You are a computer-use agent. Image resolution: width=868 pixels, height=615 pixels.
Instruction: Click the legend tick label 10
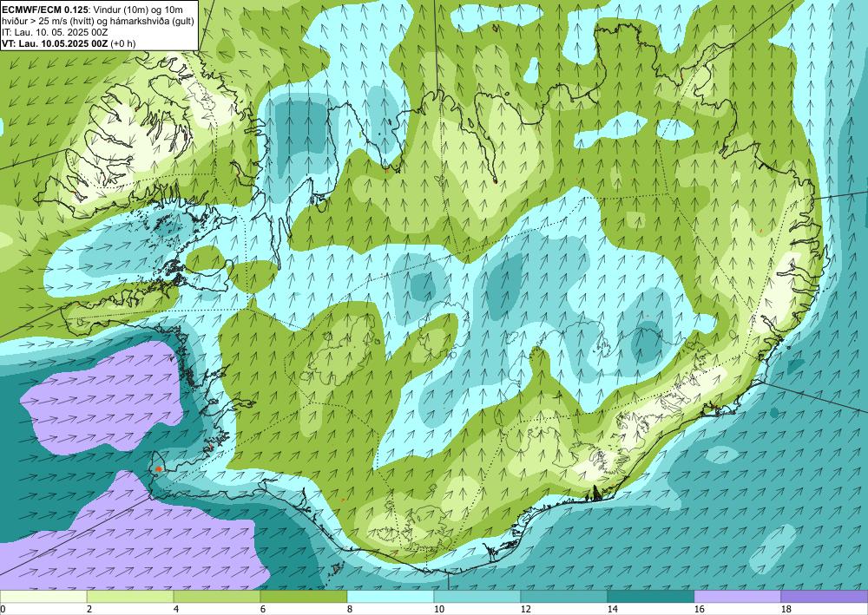(438, 610)
